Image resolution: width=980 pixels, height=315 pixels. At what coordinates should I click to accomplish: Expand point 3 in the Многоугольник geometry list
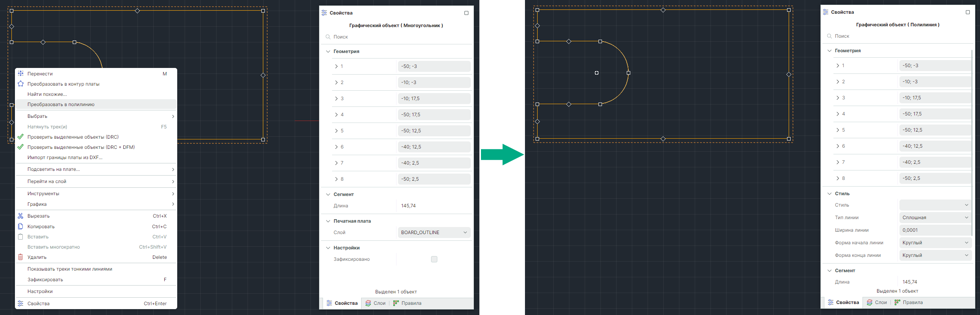click(336, 99)
